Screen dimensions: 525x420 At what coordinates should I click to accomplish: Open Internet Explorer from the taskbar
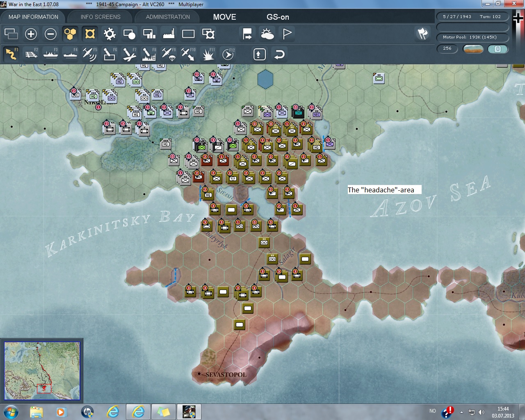(x=113, y=411)
